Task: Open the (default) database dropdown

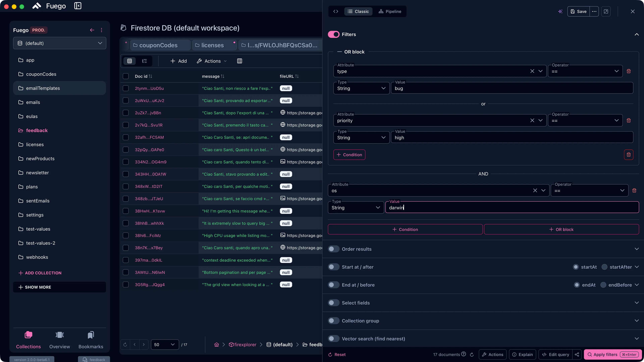Action: pos(60,43)
